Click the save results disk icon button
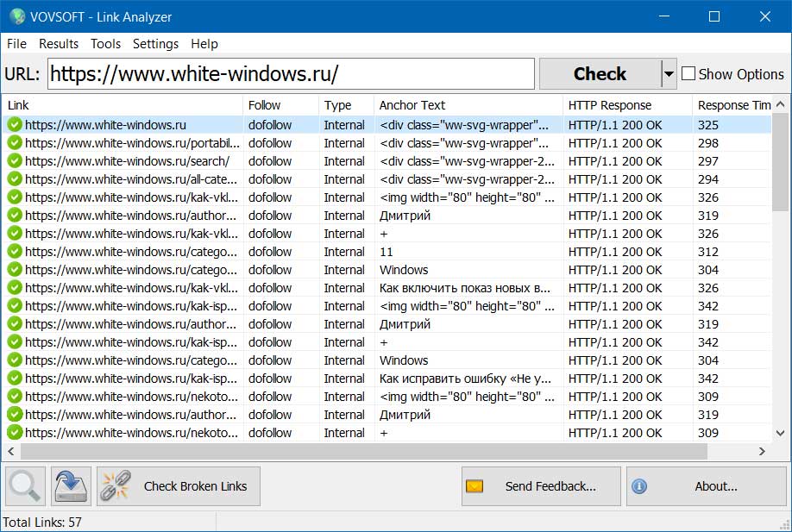792x532 pixels. [72, 486]
